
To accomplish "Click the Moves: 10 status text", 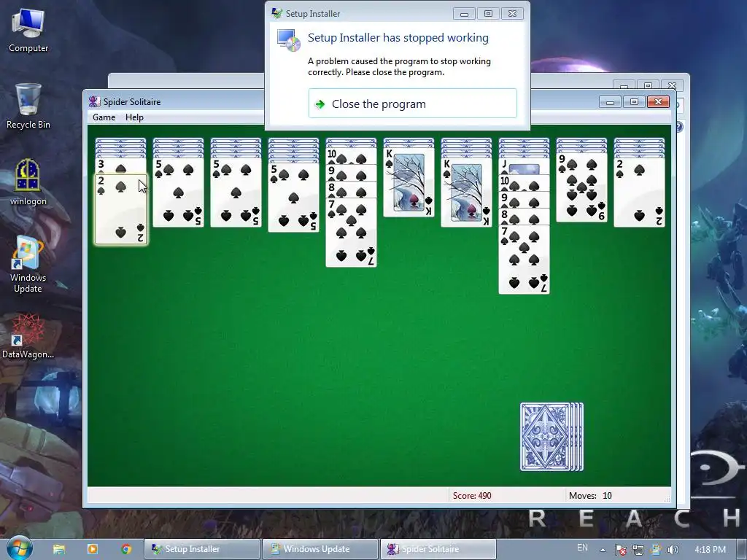I will 590,496.
